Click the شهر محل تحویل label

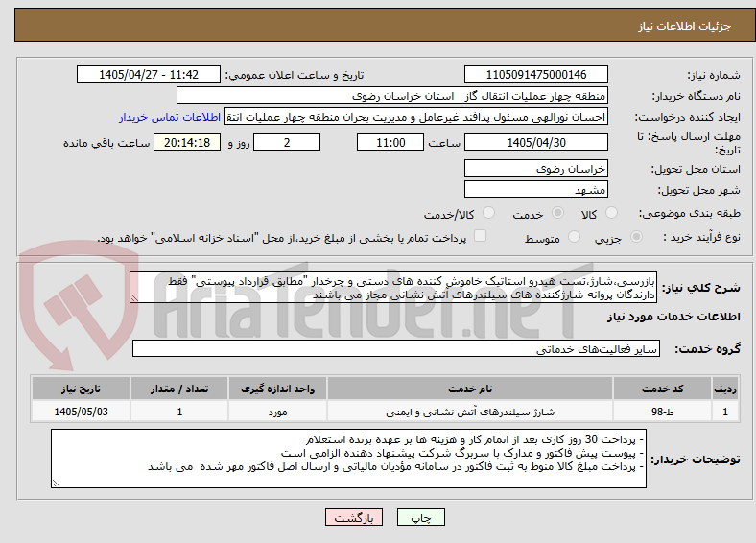click(x=699, y=191)
